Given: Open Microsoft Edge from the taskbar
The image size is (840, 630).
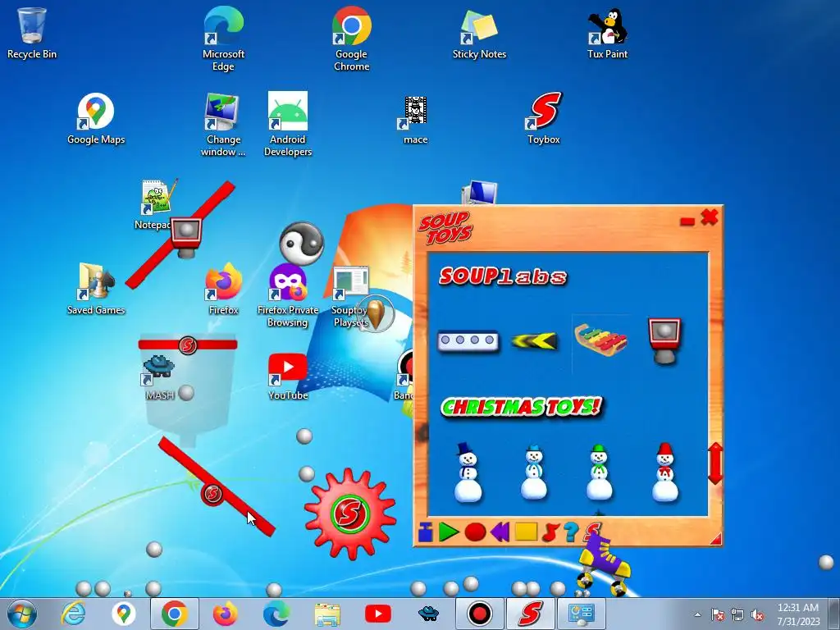Looking at the screenshot, I should (276, 614).
